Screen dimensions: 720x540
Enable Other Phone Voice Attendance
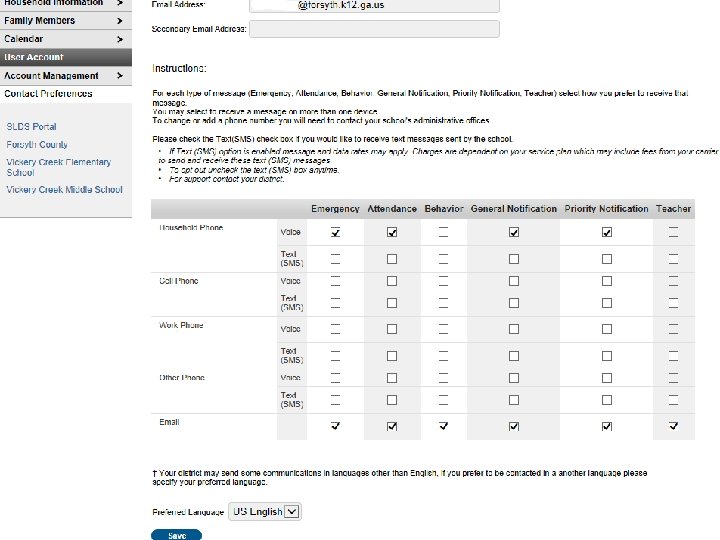click(392, 378)
